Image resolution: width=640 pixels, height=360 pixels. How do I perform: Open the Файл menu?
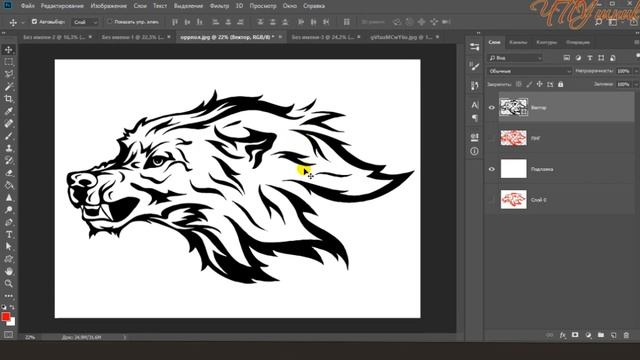tap(27, 6)
